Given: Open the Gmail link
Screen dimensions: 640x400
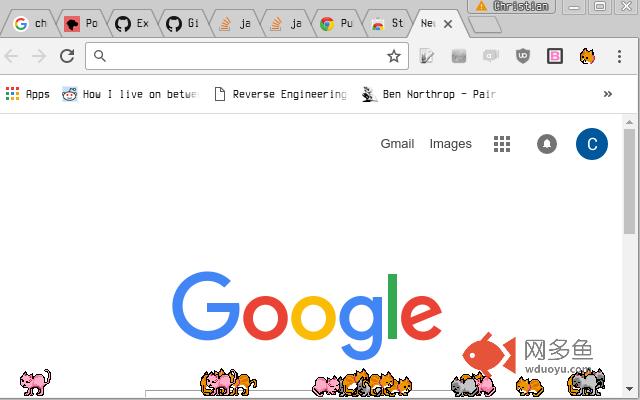Looking at the screenshot, I should point(397,144).
